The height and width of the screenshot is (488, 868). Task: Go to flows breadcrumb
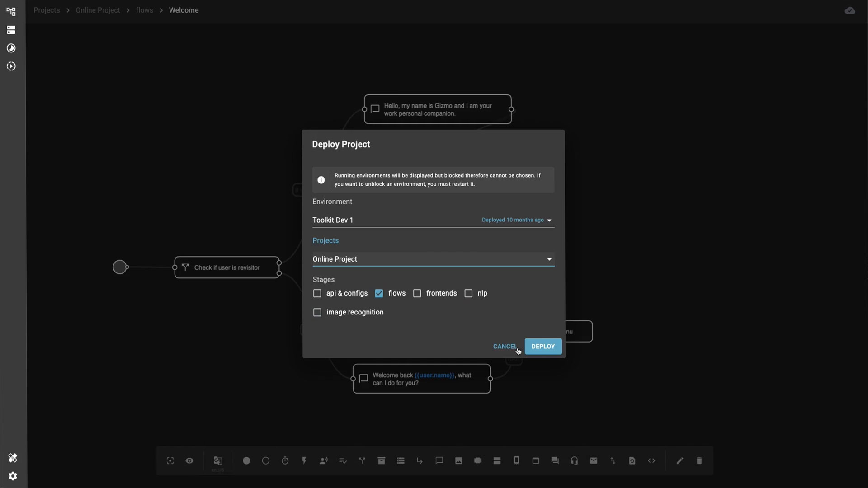pos(145,10)
